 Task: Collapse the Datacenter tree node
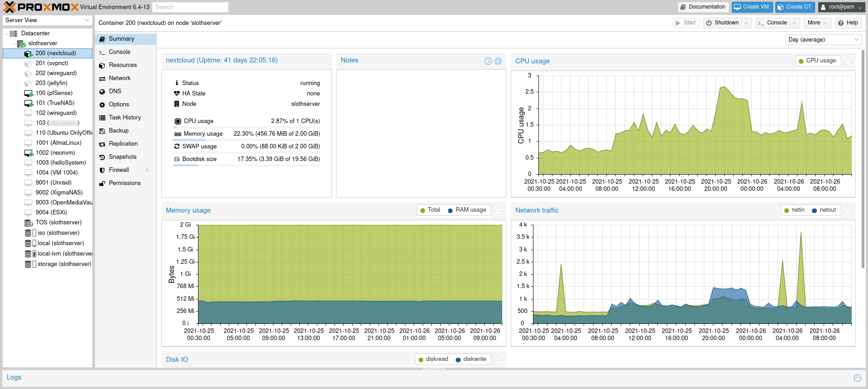point(6,33)
